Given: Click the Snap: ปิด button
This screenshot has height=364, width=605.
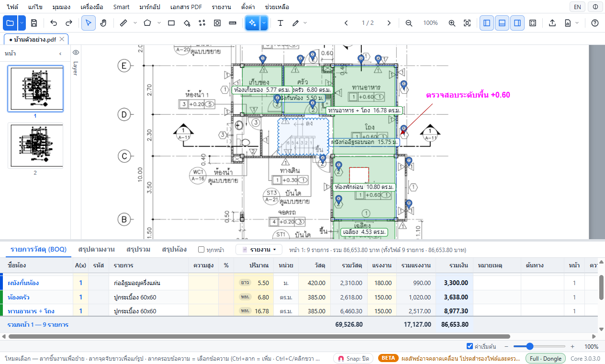Looking at the screenshot, I should (x=354, y=358).
